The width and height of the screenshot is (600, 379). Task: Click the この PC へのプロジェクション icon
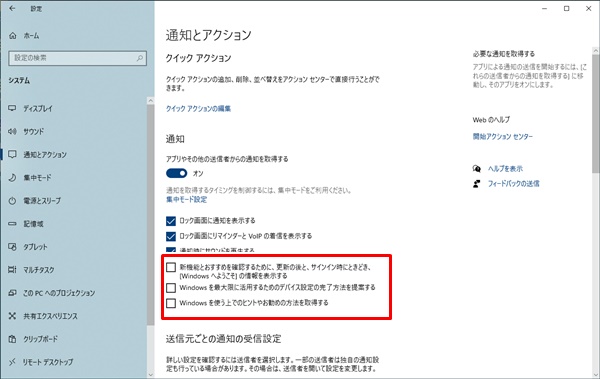tap(12, 293)
